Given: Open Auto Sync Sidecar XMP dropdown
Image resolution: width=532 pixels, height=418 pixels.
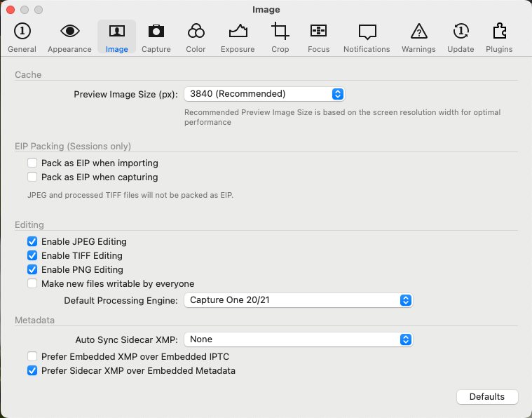Looking at the screenshot, I should (x=298, y=339).
